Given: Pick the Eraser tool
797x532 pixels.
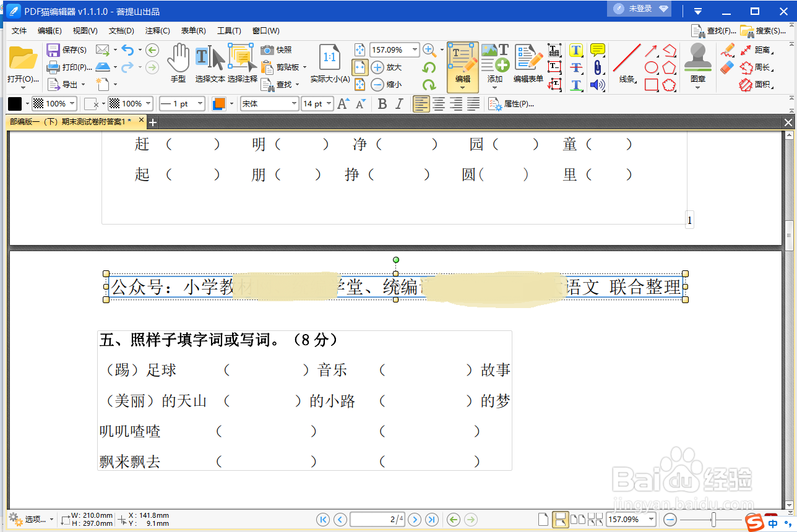Looking at the screenshot, I should pyautogui.click(x=728, y=67).
